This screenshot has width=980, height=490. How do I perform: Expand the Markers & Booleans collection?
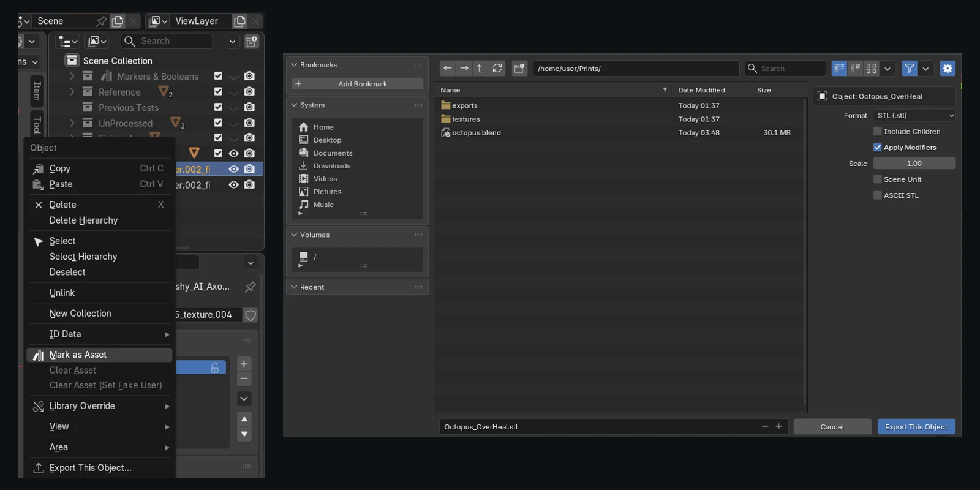72,76
